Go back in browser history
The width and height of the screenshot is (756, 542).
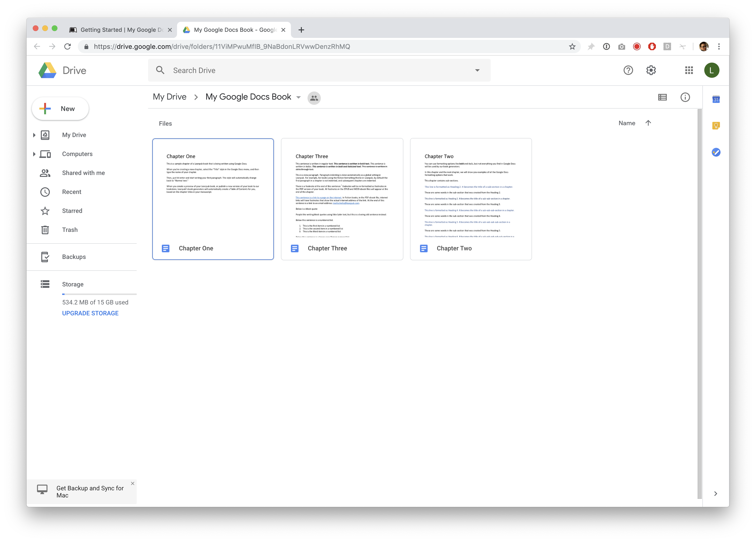[37, 47]
